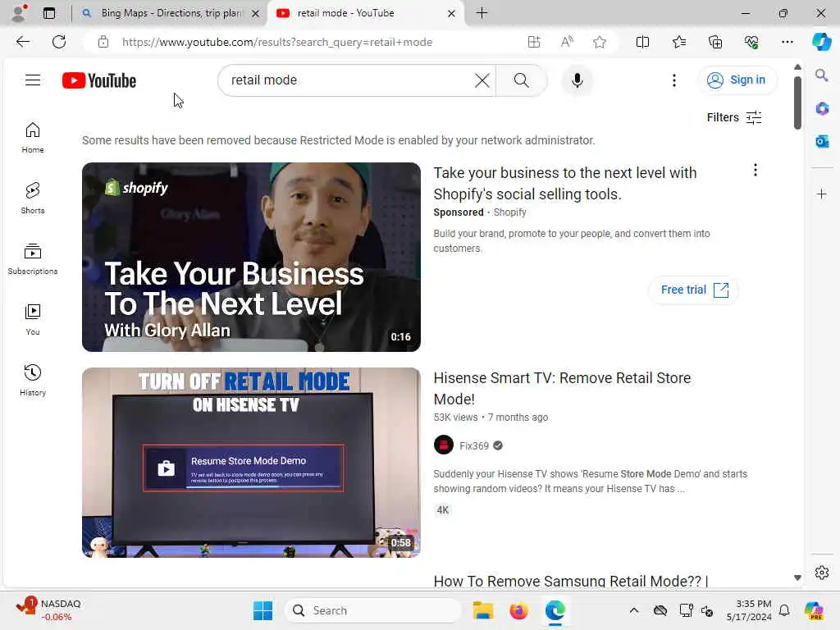Image resolution: width=840 pixels, height=630 pixels.
Task: Open Edge split screen
Action: [x=642, y=42]
